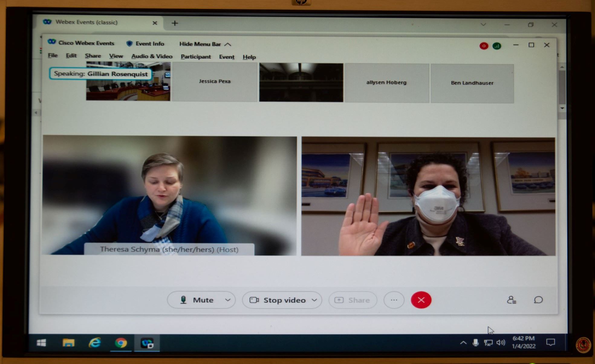Click the Event Info shield icon
This screenshot has width=595, height=364.
(x=129, y=43)
